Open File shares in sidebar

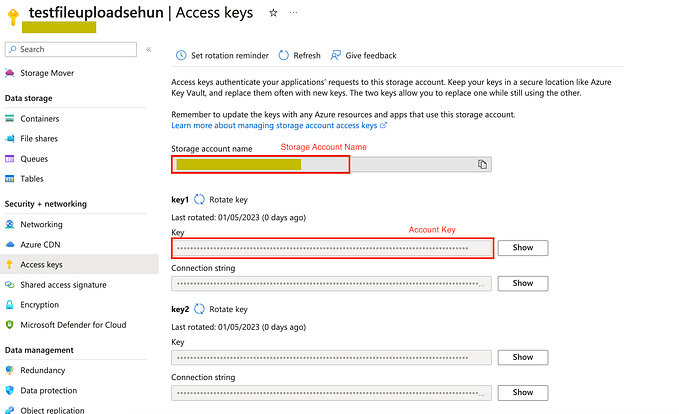tap(39, 139)
